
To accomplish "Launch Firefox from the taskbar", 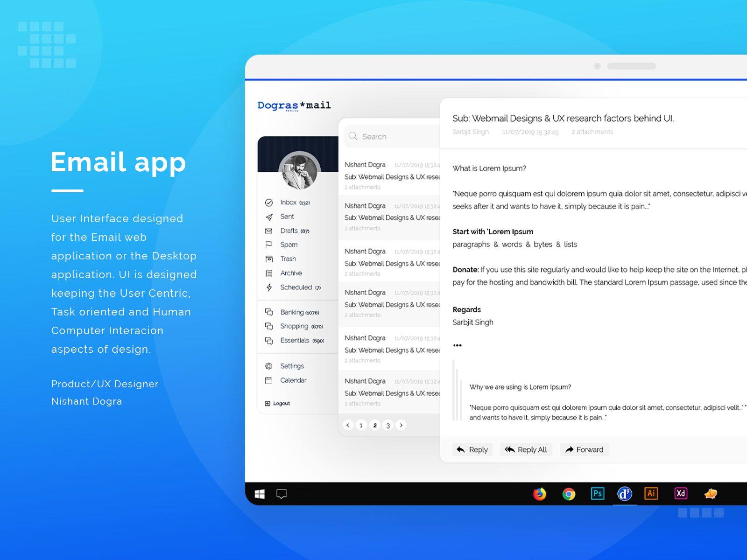I will [540, 494].
